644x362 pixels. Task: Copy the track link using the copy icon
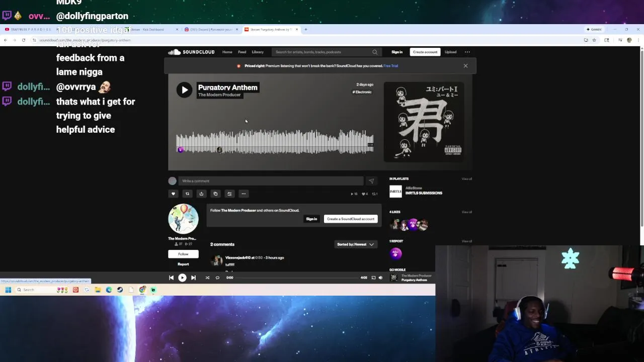click(x=215, y=194)
